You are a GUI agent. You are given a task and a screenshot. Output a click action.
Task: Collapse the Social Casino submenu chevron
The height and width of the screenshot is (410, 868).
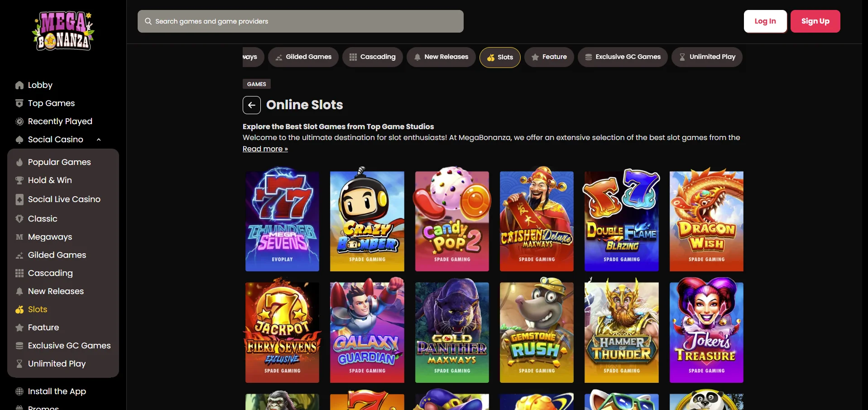[x=99, y=140]
